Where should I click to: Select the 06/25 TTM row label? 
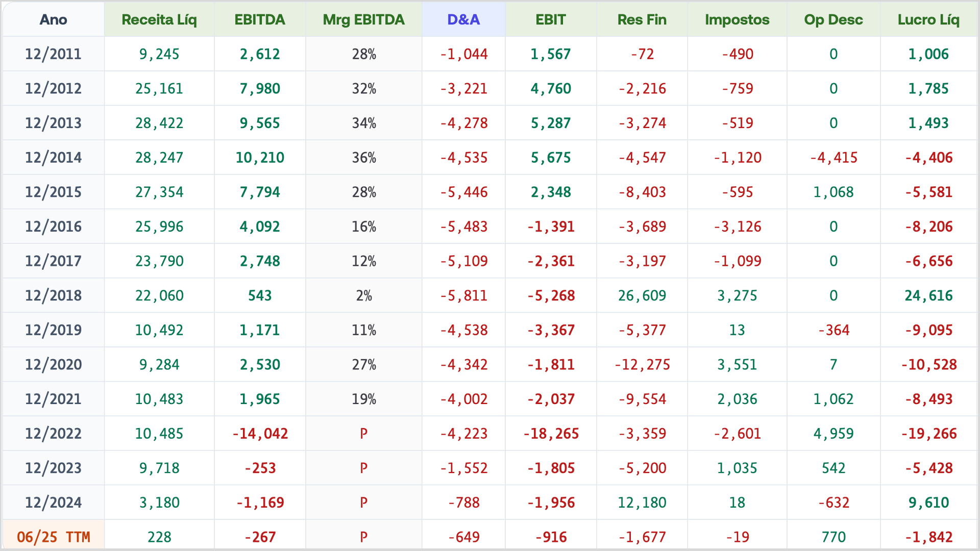click(x=54, y=537)
